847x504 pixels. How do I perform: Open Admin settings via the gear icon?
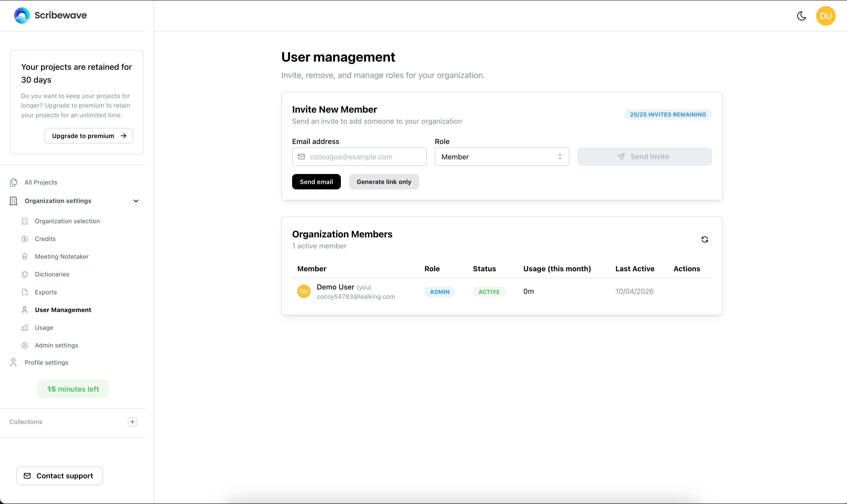(x=25, y=345)
